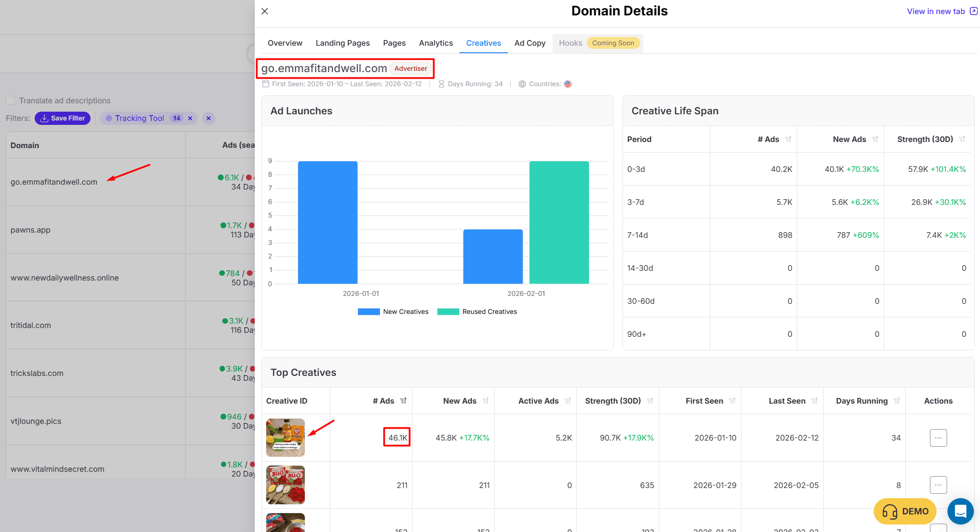
Task: Open actions menu for Jell-O creative
Action: pos(938,485)
